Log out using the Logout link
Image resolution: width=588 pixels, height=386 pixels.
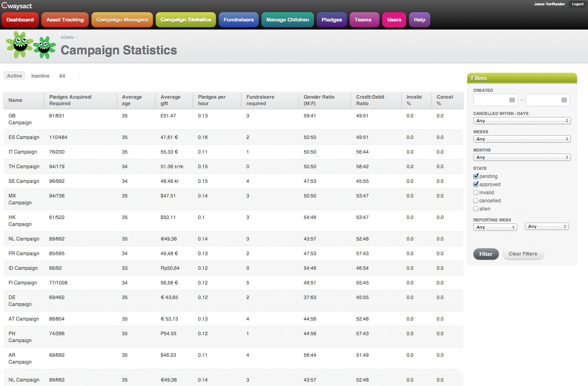[x=577, y=4]
